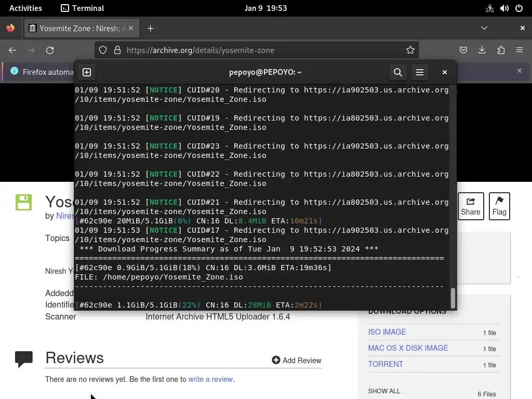Screen dimensions: 532x399
Task: Flag this archive item
Action: tap(499, 206)
